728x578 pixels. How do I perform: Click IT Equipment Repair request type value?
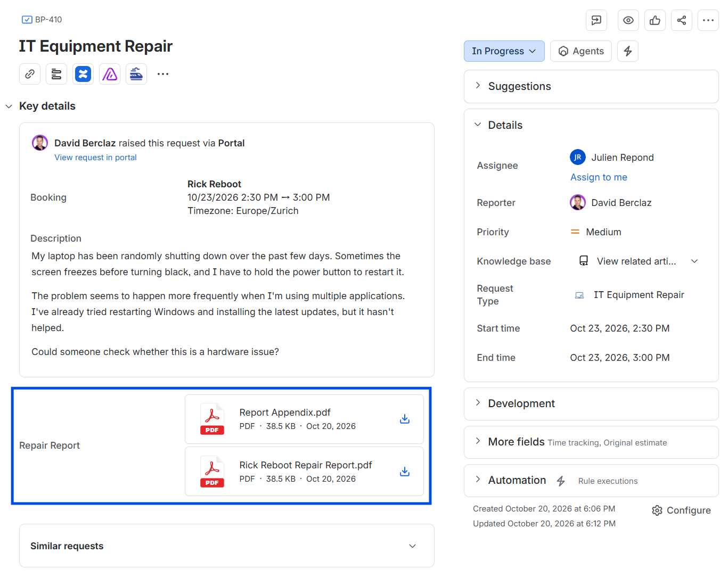click(x=629, y=295)
